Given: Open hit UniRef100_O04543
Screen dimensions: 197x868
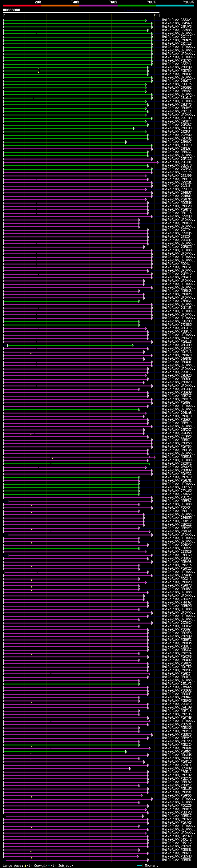Looking at the screenshot, I should pyautogui.click(x=177, y=24).
